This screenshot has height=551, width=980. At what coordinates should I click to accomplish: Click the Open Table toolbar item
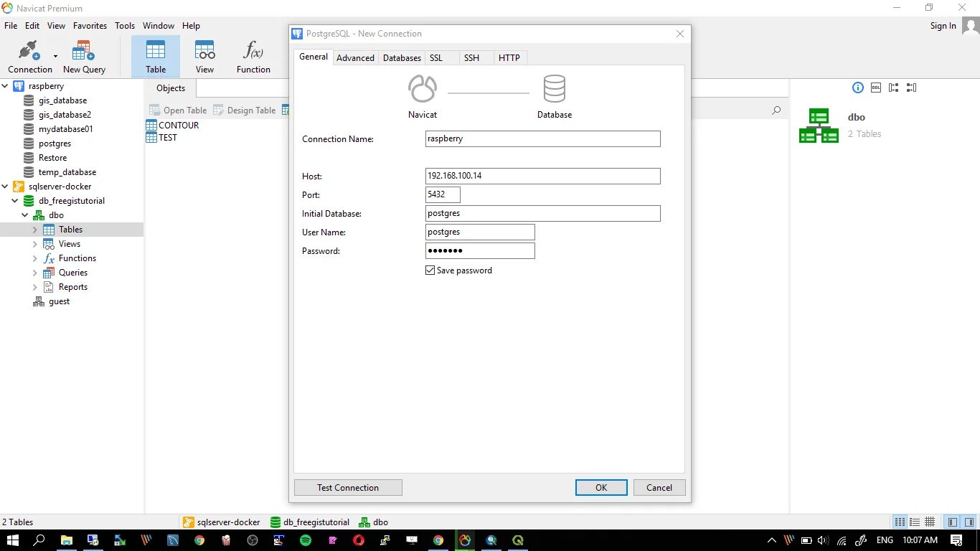click(178, 110)
